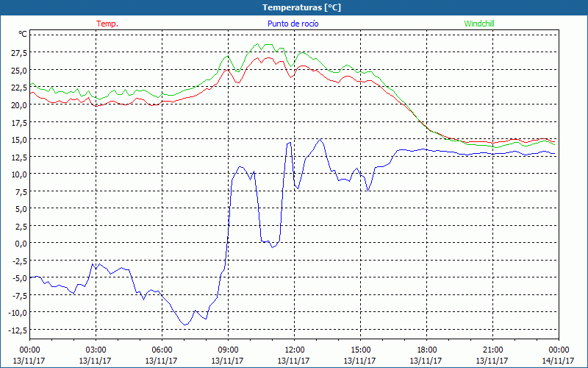Select the green 'Windchill' legend label
Screen dimensions: 588x368
479,24
